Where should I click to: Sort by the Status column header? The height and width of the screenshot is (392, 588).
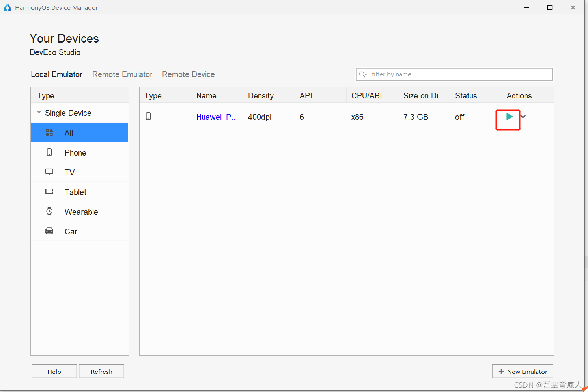[476, 96]
